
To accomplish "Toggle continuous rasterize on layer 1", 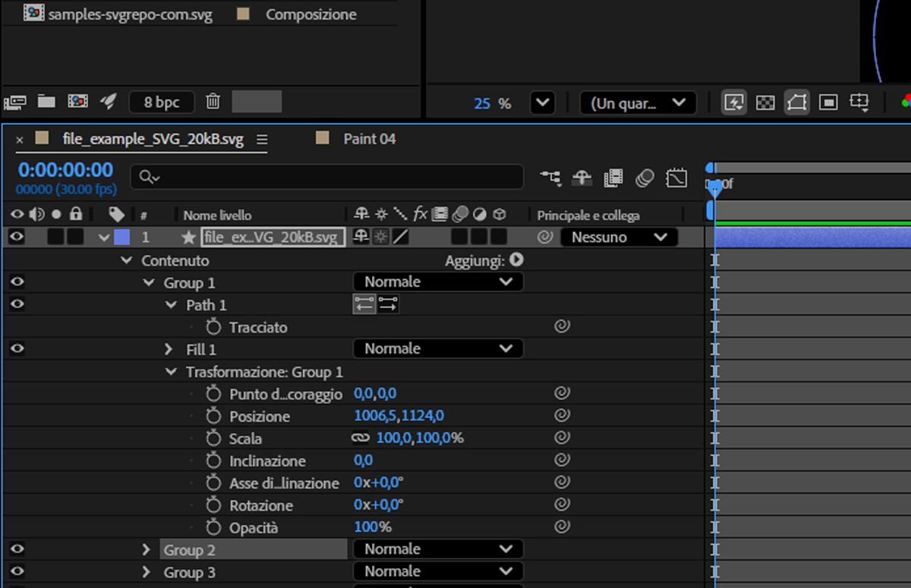I will coord(380,237).
